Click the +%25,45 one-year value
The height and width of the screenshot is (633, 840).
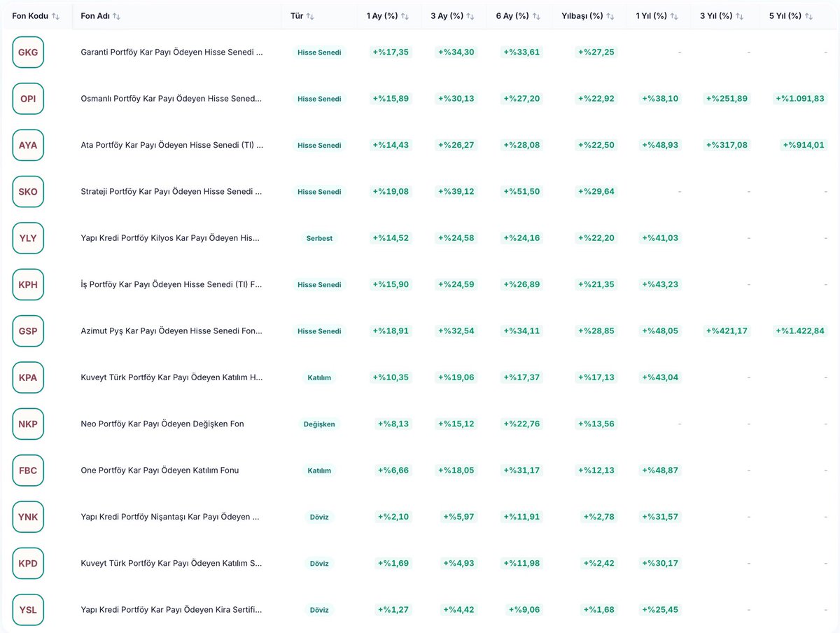coord(660,610)
